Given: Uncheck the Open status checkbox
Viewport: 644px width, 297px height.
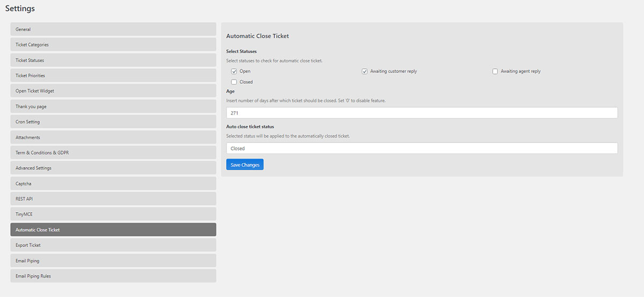Looking at the screenshot, I should click(234, 71).
